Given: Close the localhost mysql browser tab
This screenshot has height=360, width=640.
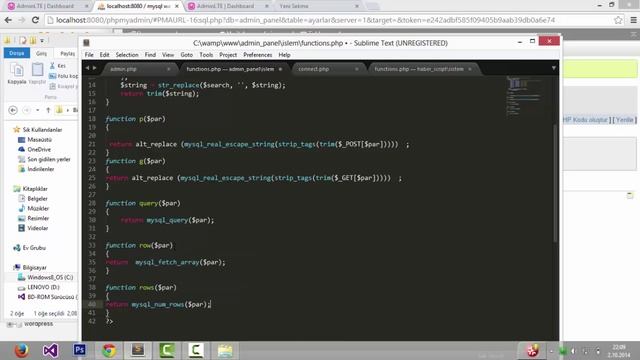Looking at the screenshot, I should [177, 6].
